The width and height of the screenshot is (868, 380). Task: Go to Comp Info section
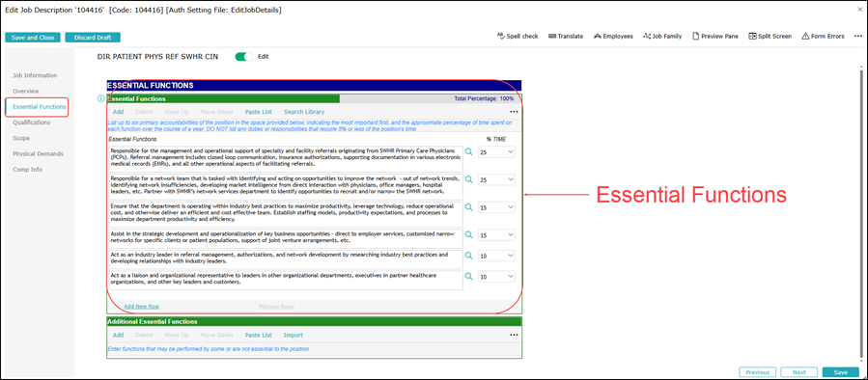click(x=28, y=169)
